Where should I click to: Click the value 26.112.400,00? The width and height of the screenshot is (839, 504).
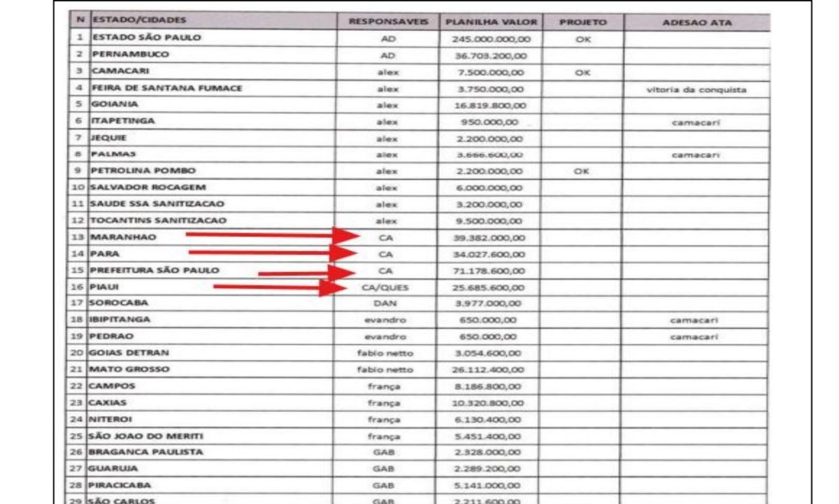[x=487, y=370]
